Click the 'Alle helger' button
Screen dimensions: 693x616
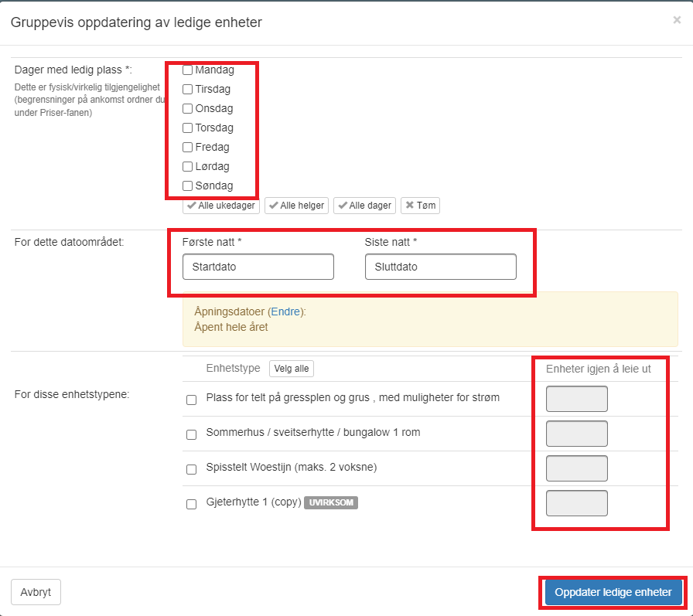(296, 206)
